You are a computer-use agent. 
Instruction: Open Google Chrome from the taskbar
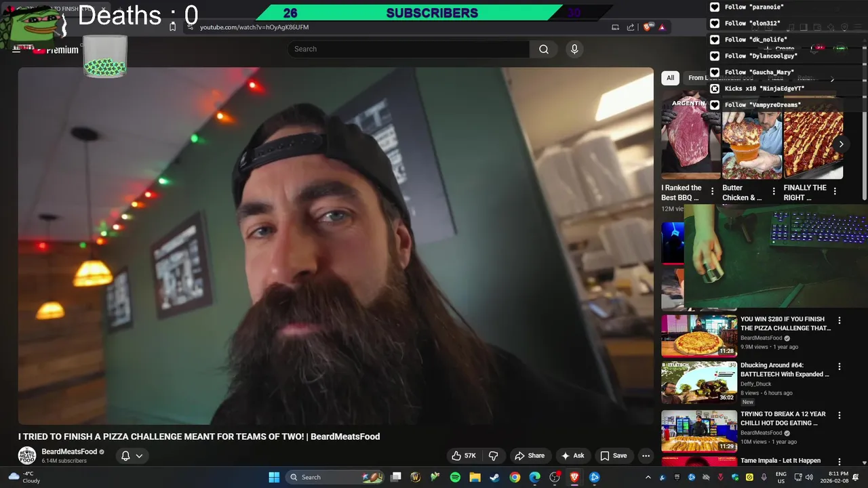point(515,477)
